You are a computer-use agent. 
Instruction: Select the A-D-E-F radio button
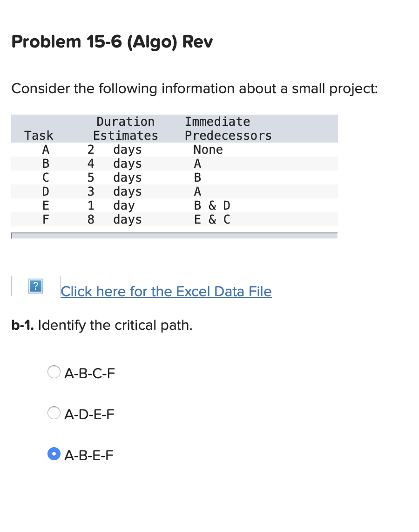click(54, 413)
